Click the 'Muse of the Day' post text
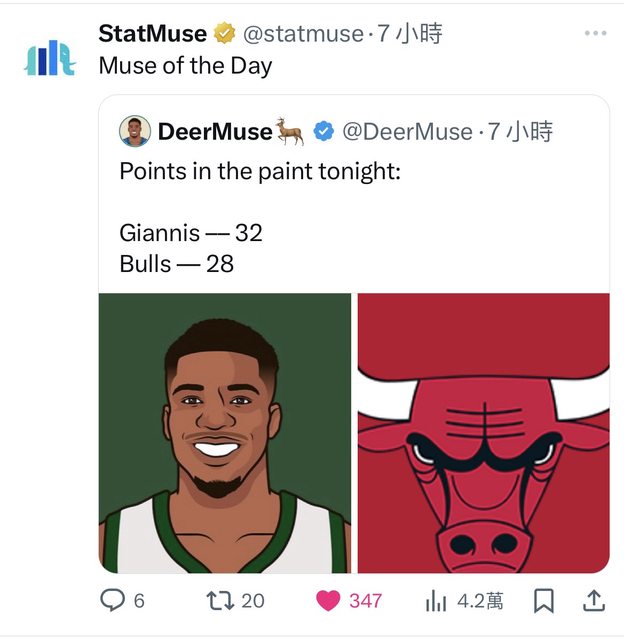 [x=185, y=66]
